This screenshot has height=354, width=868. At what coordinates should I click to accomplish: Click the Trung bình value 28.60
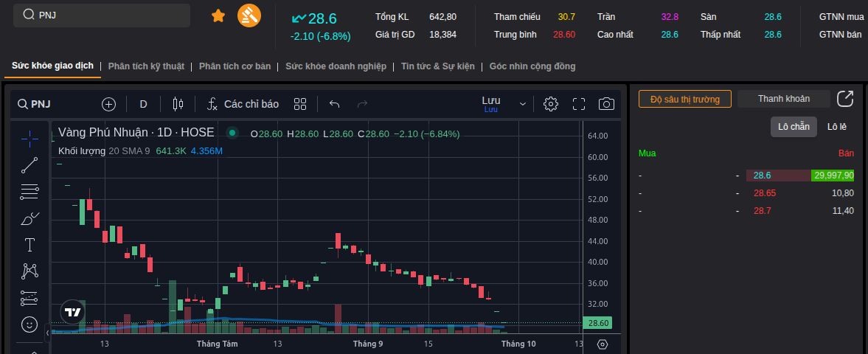click(x=564, y=35)
